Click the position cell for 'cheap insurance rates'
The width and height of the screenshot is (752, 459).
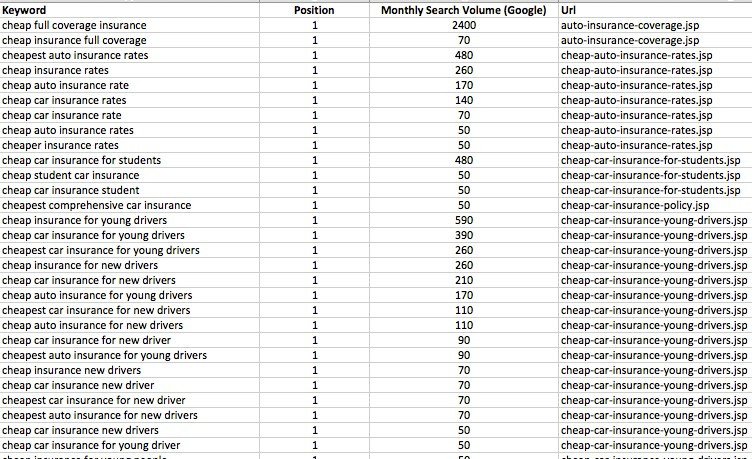(x=314, y=70)
